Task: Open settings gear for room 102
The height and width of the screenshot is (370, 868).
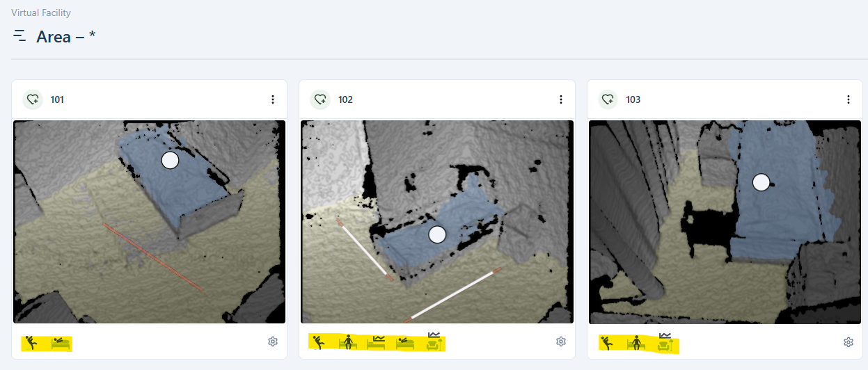Action: tap(561, 341)
